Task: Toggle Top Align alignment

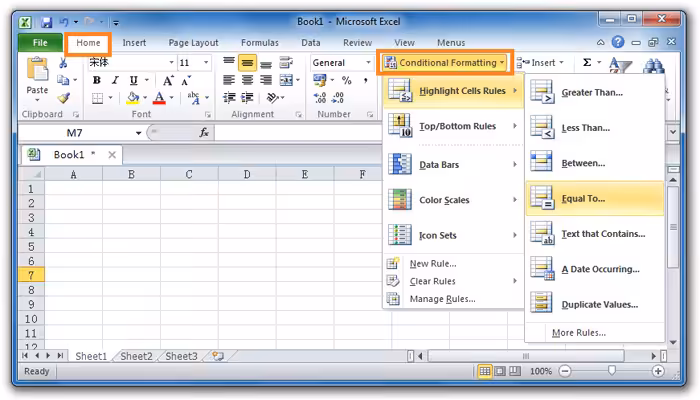Action: click(229, 62)
